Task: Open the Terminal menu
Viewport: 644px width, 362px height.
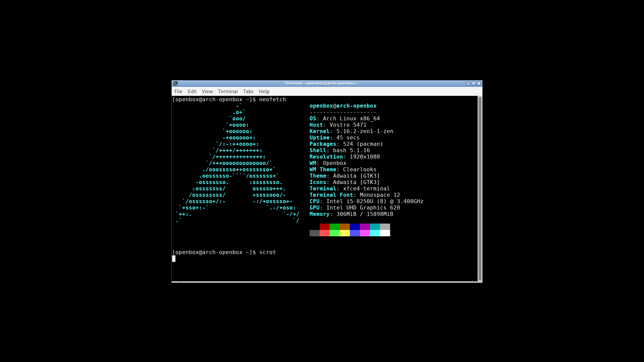Action: pos(228,92)
